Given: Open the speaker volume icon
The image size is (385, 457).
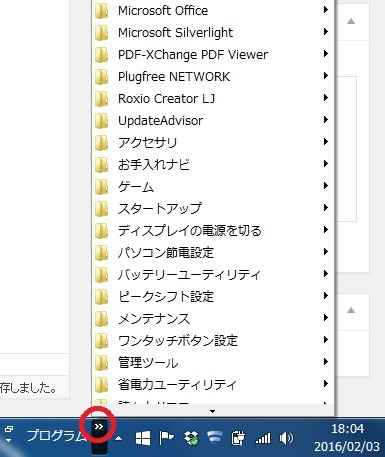Looking at the screenshot, I should click(x=286, y=438).
